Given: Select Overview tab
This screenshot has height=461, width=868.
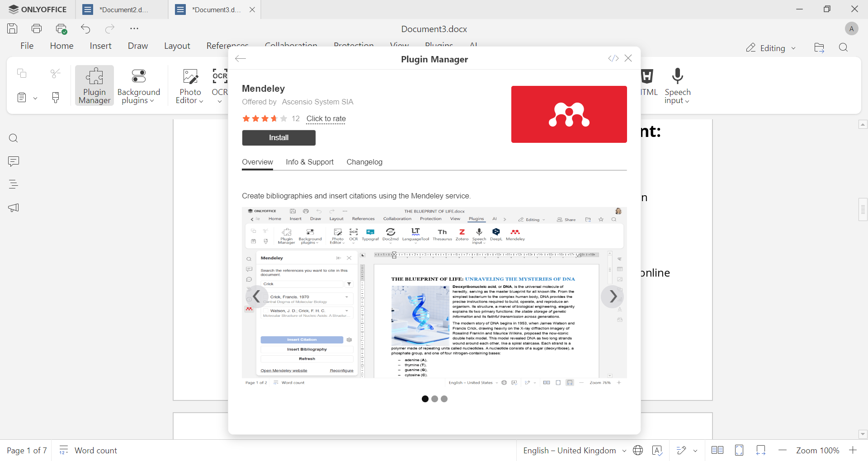Looking at the screenshot, I should [x=257, y=162].
